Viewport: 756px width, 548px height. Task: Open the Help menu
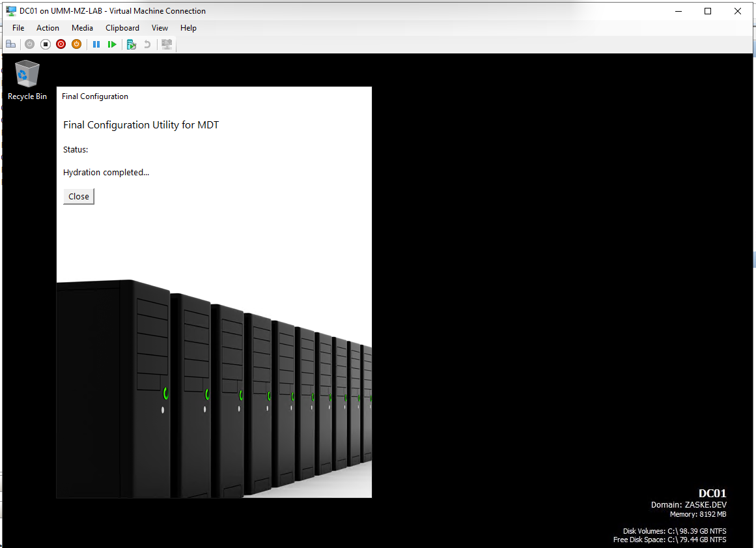(188, 28)
